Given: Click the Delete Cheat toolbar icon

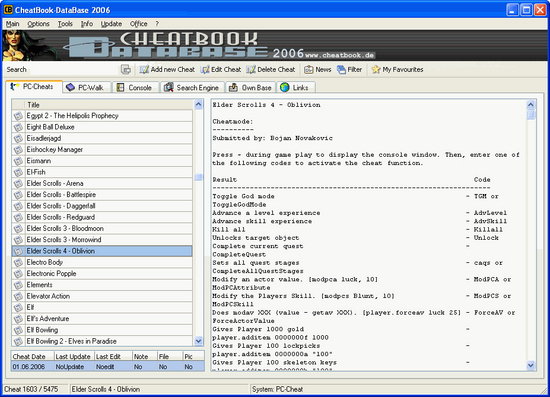Looking at the screenshot, I should point(251,69).
